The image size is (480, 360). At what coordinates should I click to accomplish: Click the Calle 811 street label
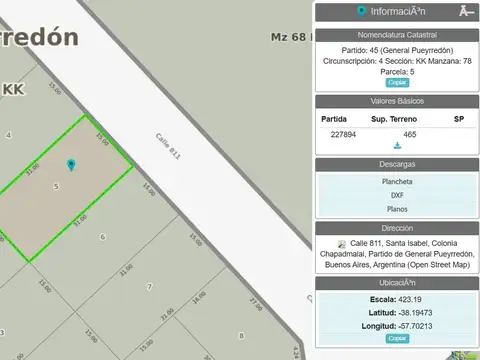[x=168, y=146]
